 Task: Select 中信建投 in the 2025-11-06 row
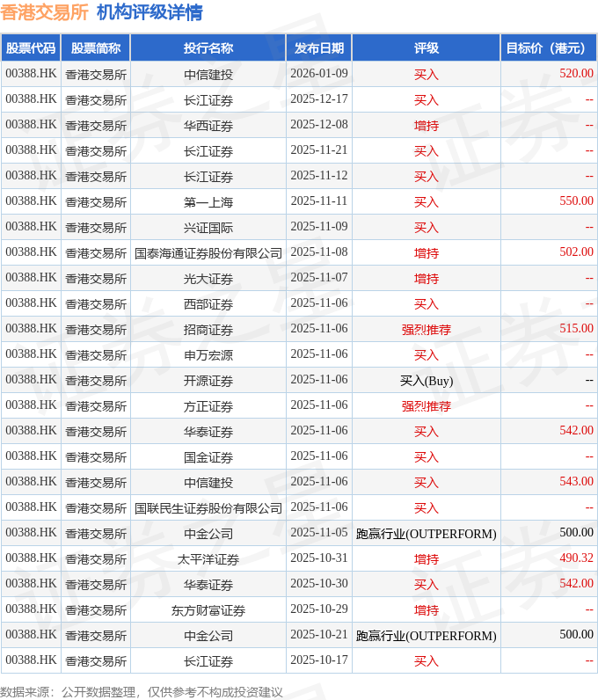click(208, 482)
